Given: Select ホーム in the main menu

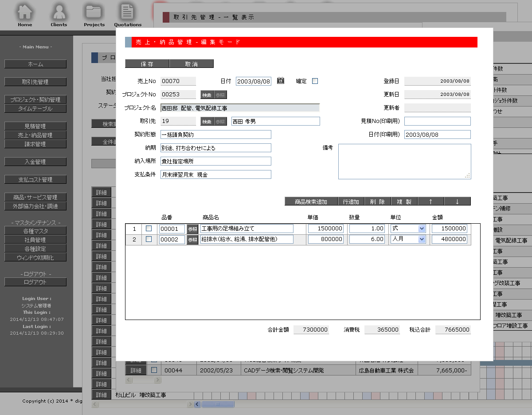Looking at the screenshot, I should pos(35,64).
